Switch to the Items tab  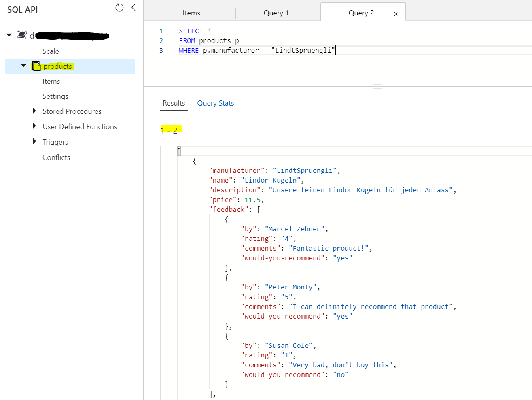[191, 13]
